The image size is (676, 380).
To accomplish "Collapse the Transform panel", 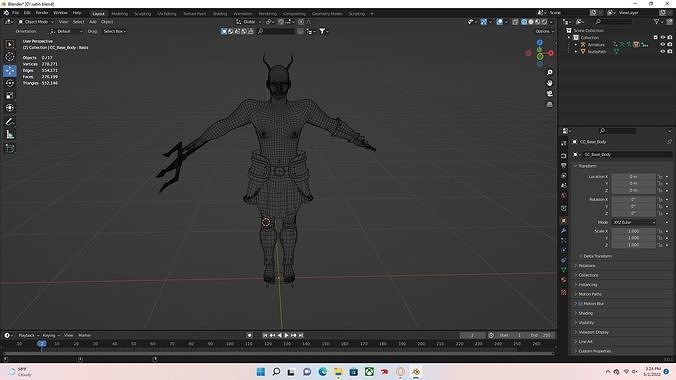I will point(586,166).
